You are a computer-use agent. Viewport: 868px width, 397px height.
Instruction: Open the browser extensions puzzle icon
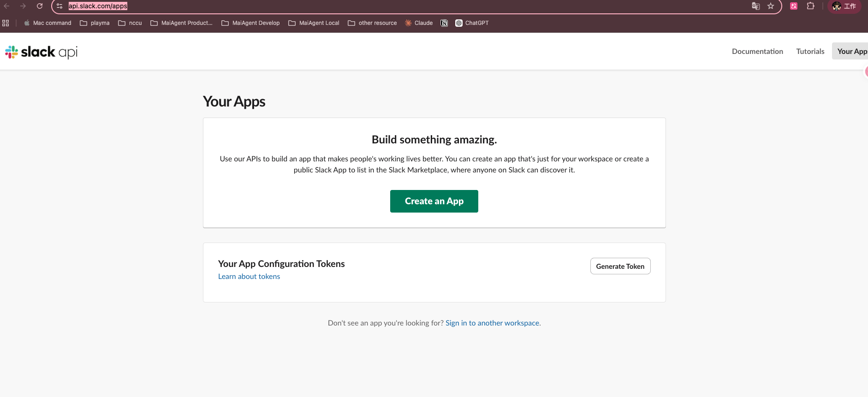(x=810, y=6)
